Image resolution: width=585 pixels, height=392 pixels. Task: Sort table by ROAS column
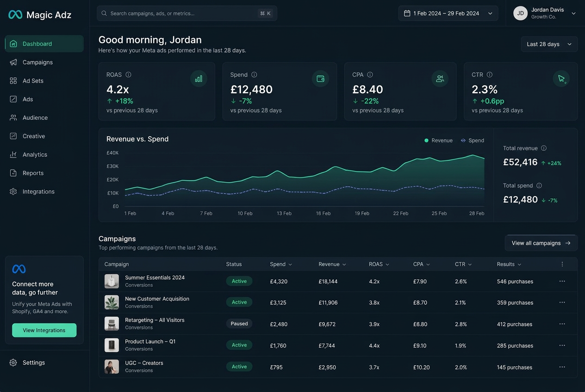(x=379, y=264)
